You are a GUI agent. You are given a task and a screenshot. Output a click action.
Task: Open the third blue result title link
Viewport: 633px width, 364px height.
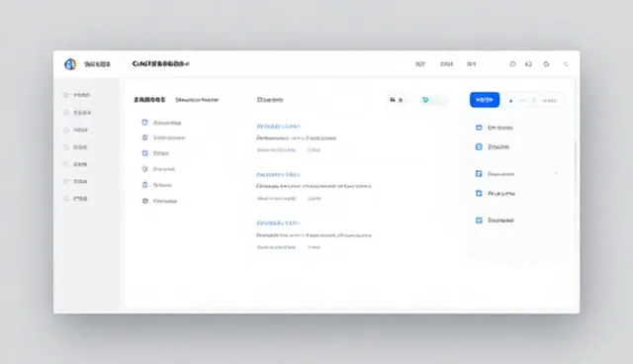tap(278, 223)
